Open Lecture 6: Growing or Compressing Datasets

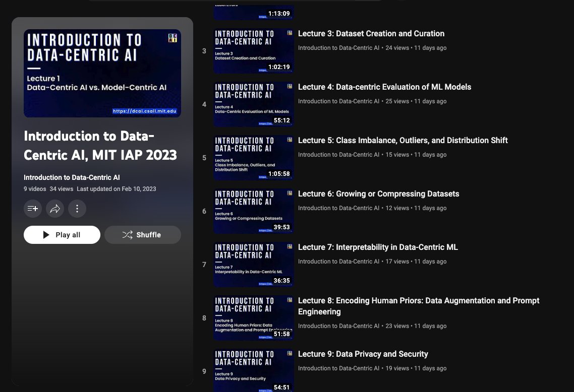coord(378,194)
